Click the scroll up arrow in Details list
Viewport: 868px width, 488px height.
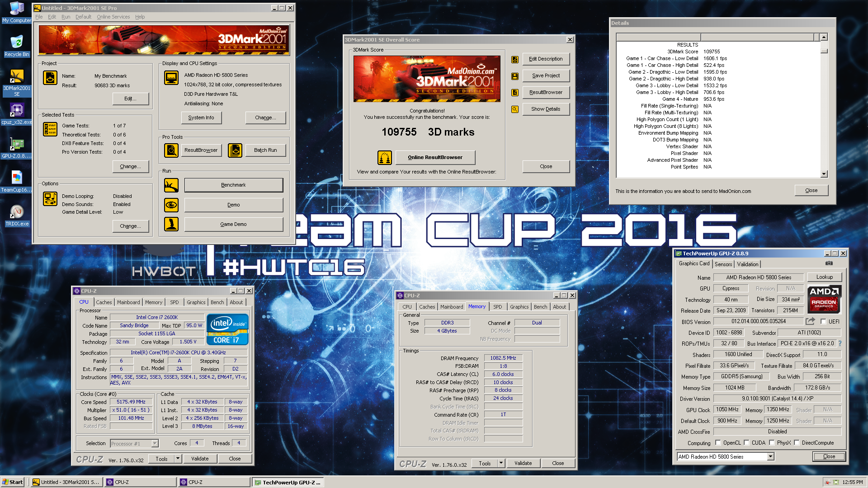point(824,37)
